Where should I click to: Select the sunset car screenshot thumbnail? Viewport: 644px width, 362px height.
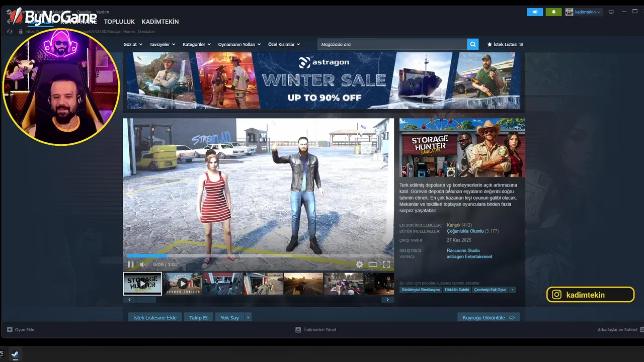[x=303, y=284]
